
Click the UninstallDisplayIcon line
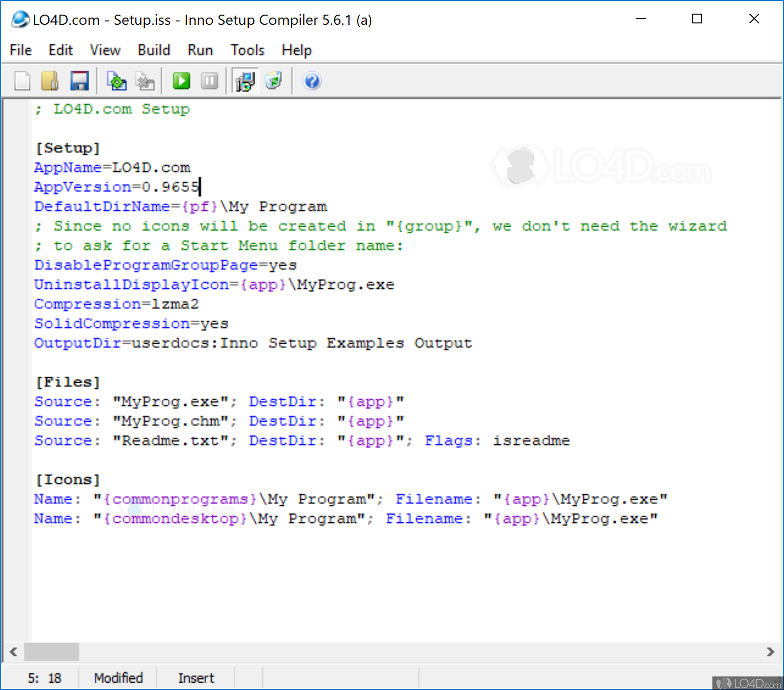(214, 285)
